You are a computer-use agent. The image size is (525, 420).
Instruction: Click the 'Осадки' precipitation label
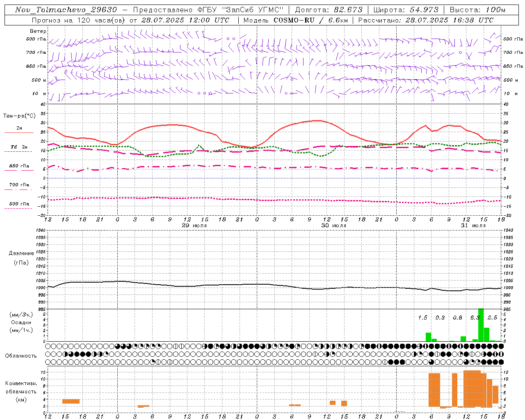(x=21, y=322)
